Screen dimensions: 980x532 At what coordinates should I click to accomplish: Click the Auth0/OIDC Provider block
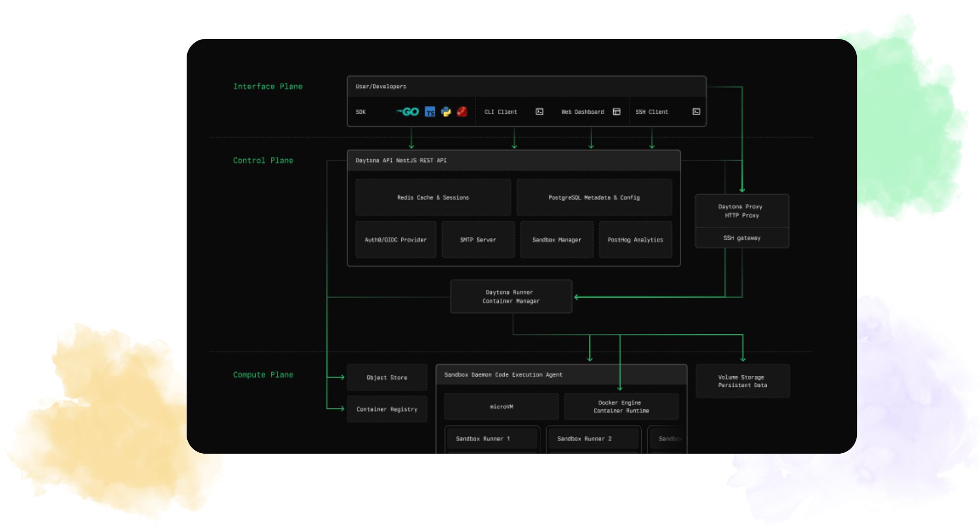pos(395,240)
